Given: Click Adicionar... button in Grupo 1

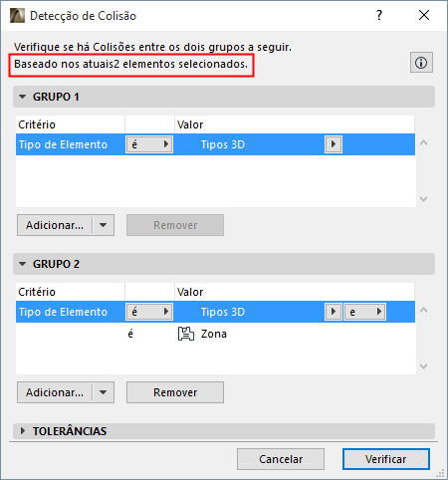Looking at the screenshot, I should point(55,225).
